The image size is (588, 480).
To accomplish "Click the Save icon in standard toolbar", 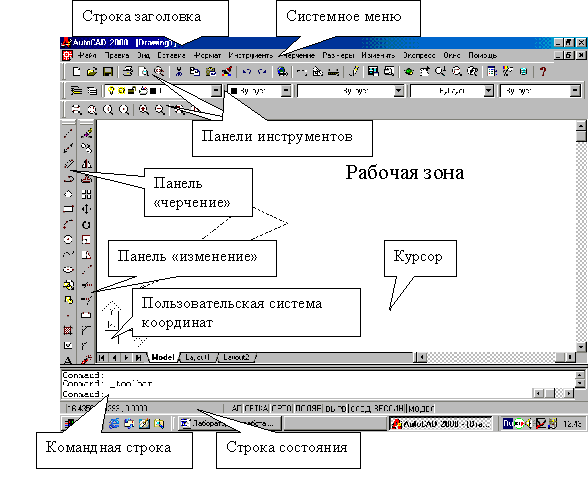I will pyautogui.click(x=108, y=71).
